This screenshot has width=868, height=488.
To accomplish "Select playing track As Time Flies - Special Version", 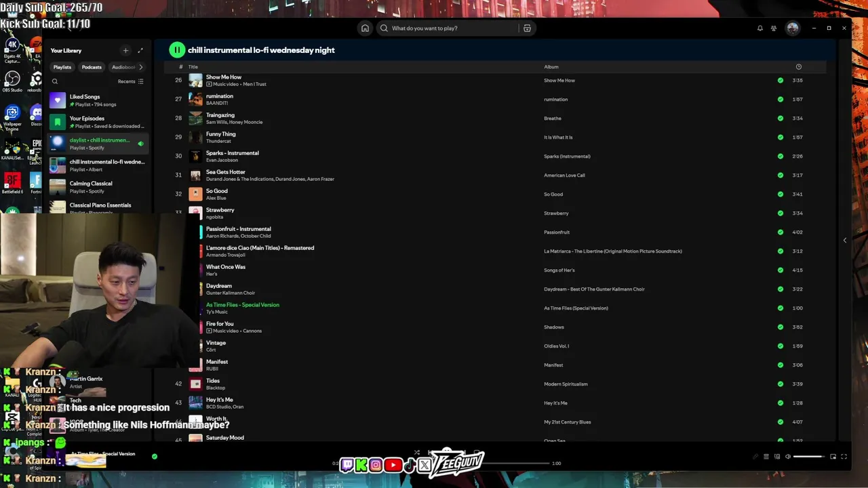I will (243, 305).
